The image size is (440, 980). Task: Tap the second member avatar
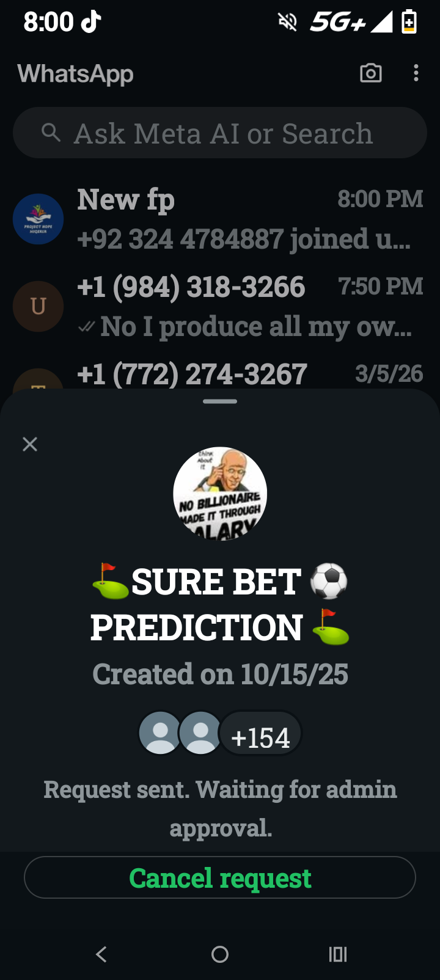click(x=200, y=733)
